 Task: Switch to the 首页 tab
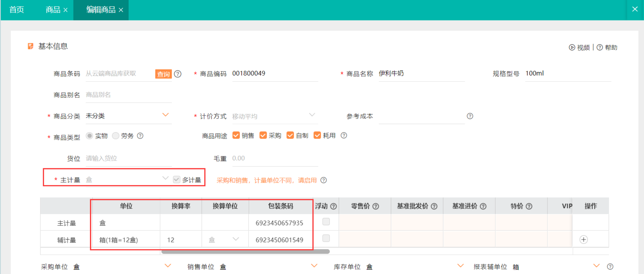[x=17, y=10]
